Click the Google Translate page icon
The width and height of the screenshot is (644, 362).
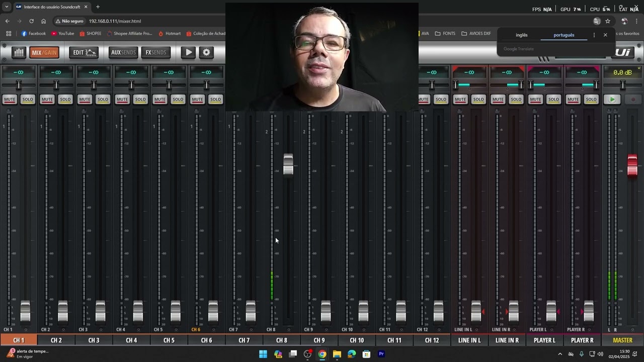pyautogui.click(x=597, y=21)
